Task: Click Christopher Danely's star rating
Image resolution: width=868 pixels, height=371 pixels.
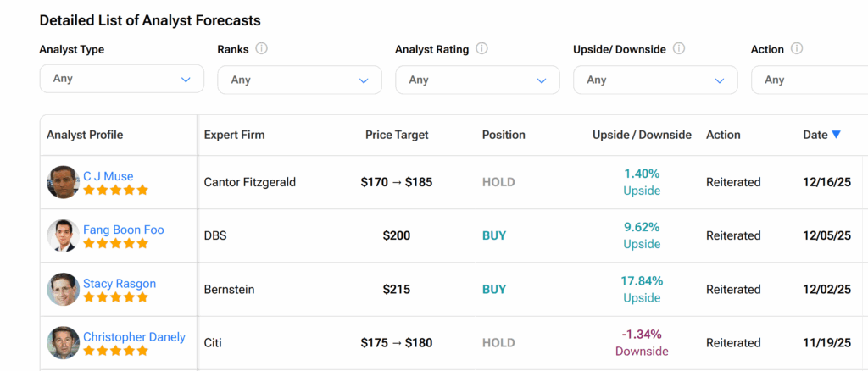Action: point(115,351)
